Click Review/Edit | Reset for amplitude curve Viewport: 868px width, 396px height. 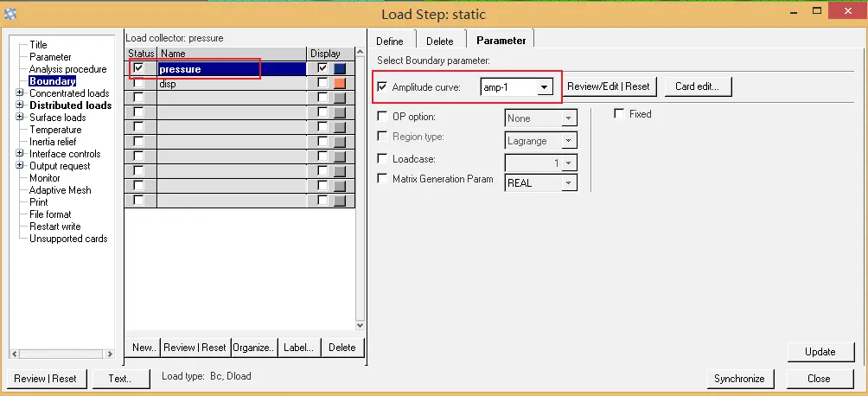coord(609,86)
